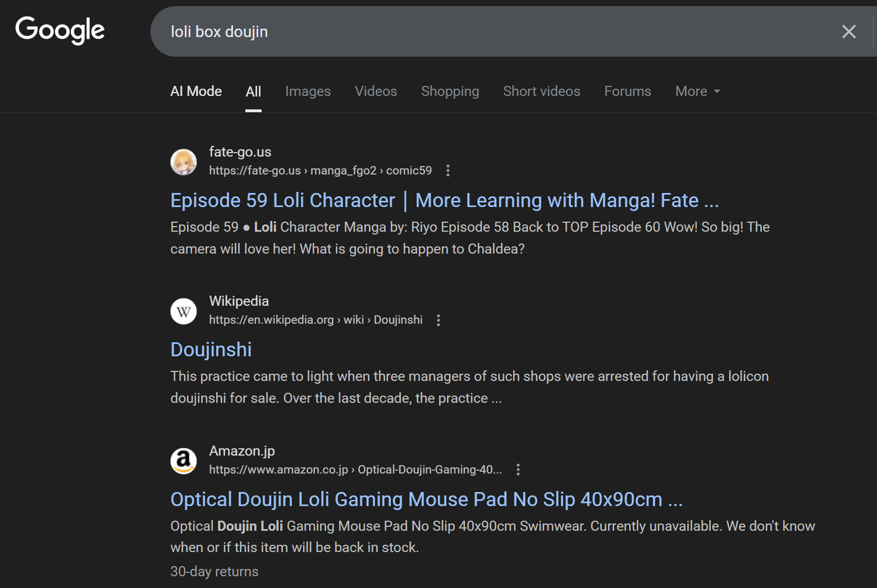877x588 pixels.
Task: Click the fate-go.us breadcrumb URL ending comic59
Action: click(x=320, y=171)
